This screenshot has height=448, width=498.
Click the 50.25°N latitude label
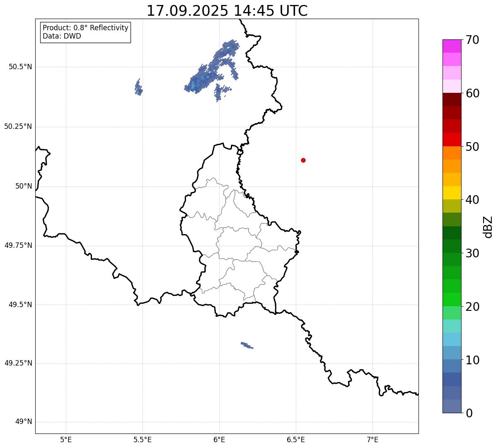tap(18, 126)
